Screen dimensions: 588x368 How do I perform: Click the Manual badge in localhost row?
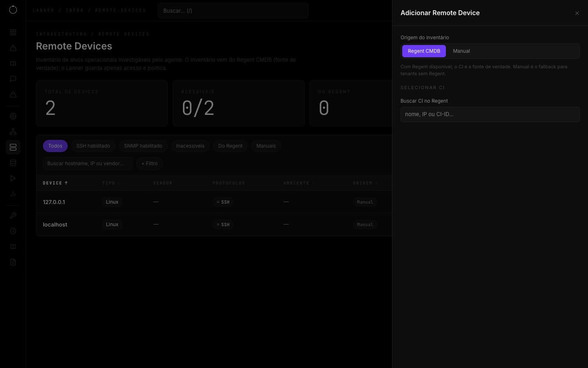coord(365,224)
